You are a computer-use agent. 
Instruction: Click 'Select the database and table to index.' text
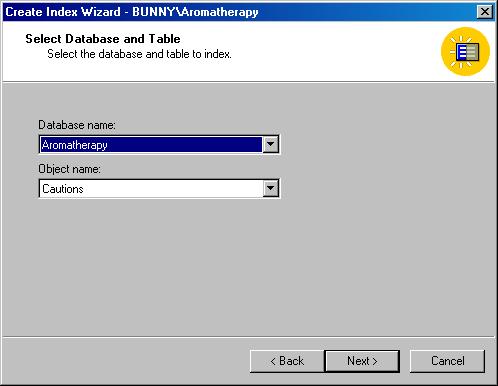139,54
